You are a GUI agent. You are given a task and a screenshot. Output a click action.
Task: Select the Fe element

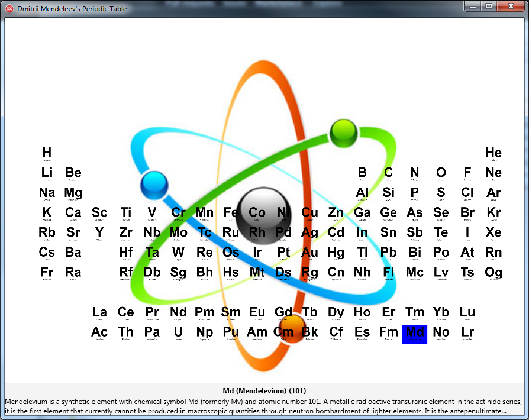(x=231, y=213)
